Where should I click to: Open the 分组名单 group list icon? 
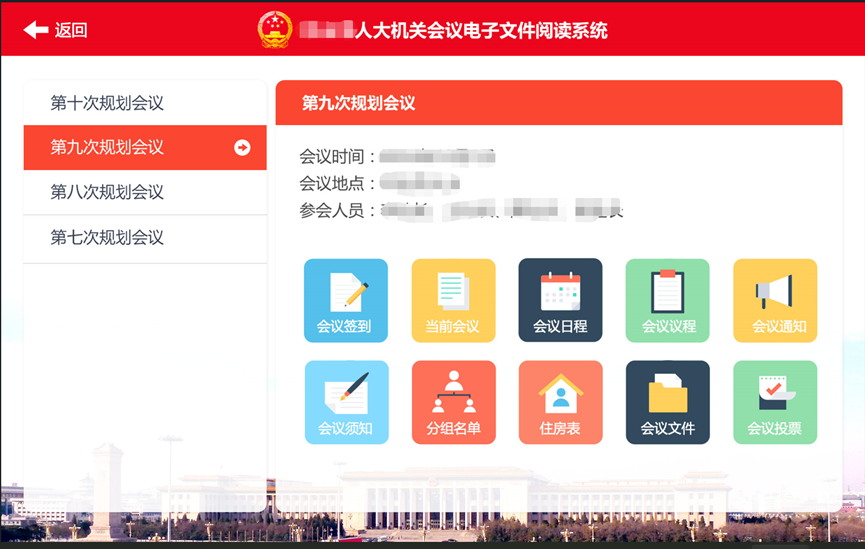[x=453, y=402]
